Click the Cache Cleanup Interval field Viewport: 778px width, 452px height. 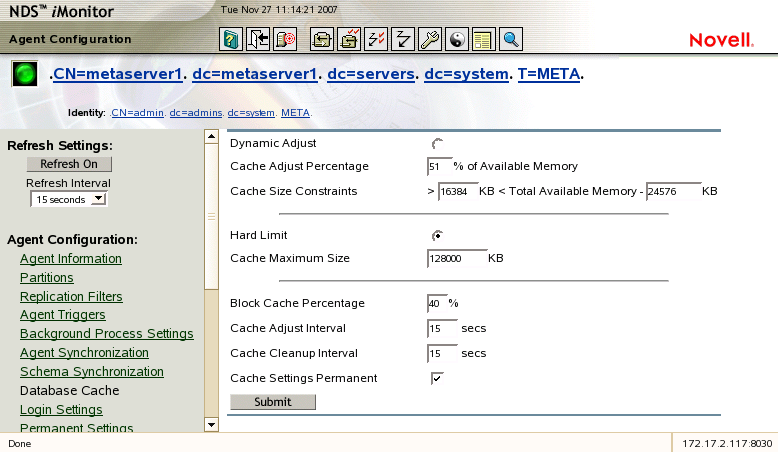[442, 354]
